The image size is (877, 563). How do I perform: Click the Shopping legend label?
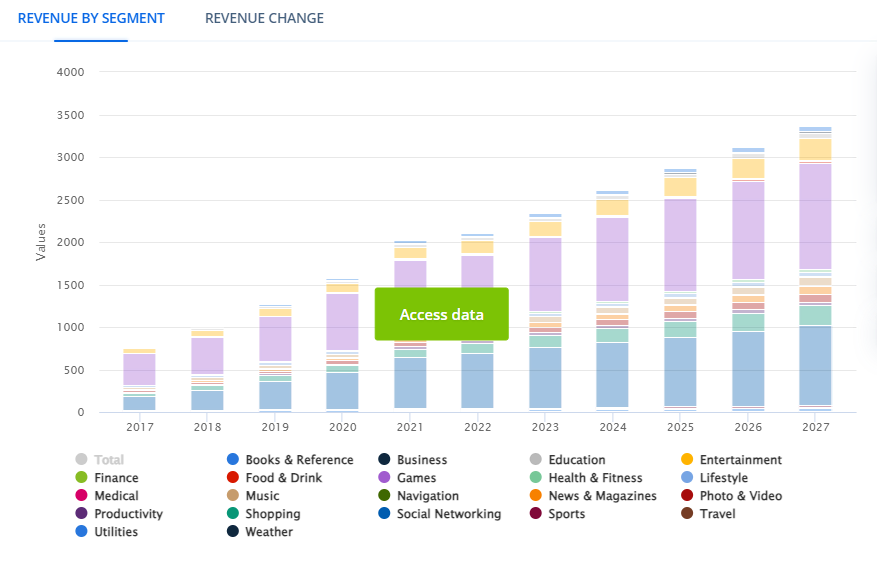coord(272,514)
